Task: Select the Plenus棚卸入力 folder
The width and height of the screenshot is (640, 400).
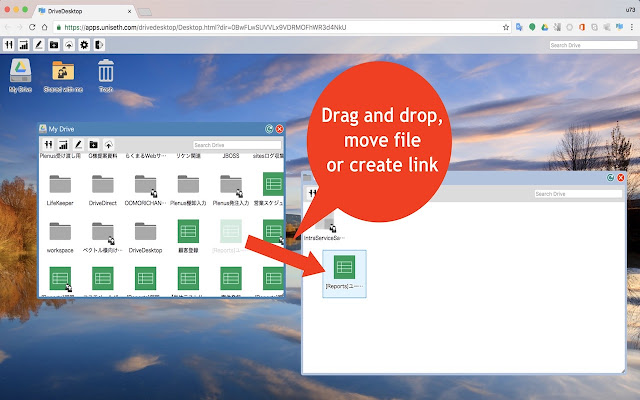Action: [x=188, y=190]
